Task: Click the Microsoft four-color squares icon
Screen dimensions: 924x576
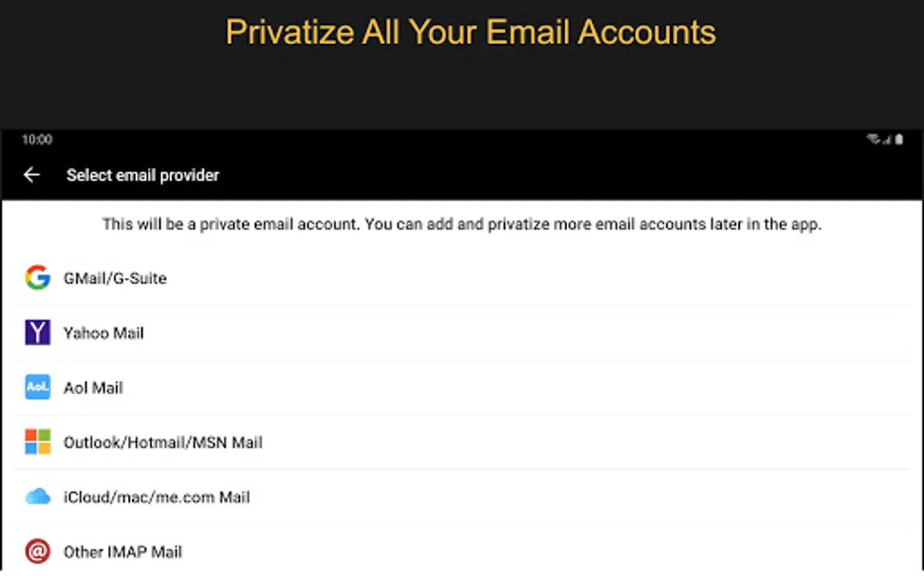Action: coord(38,442)
